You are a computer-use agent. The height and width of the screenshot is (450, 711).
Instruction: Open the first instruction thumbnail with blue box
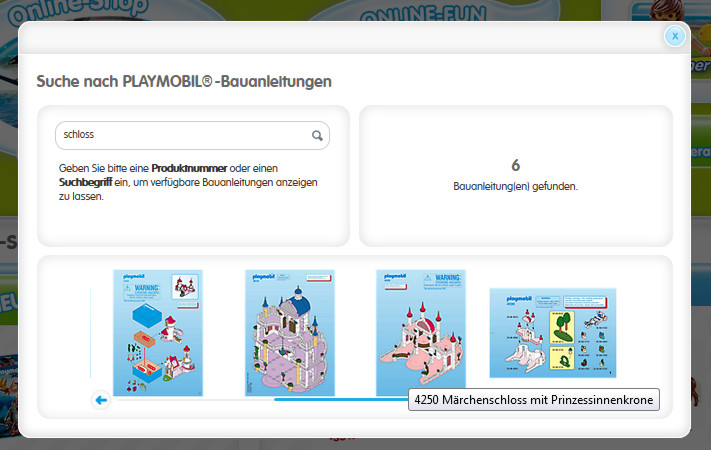[x=158, y=332]
